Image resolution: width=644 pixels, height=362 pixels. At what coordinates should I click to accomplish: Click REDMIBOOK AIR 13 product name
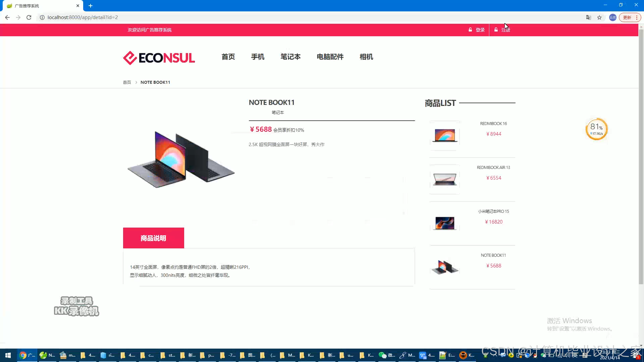pos(493,167)
